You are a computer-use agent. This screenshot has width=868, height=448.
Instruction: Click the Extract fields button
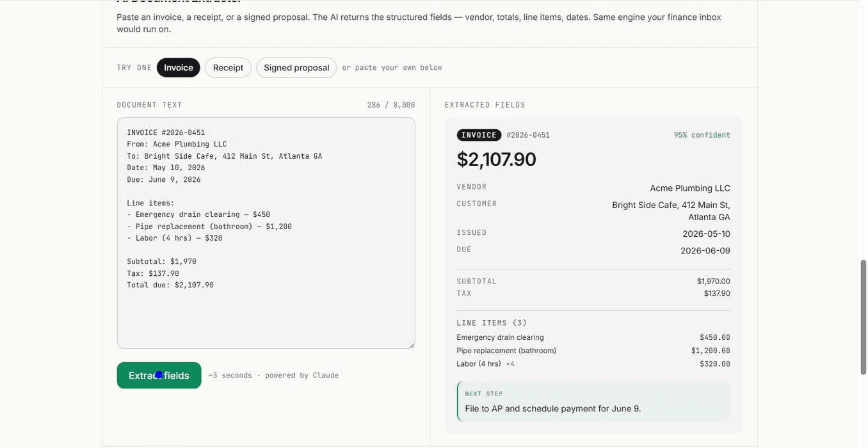159,376
